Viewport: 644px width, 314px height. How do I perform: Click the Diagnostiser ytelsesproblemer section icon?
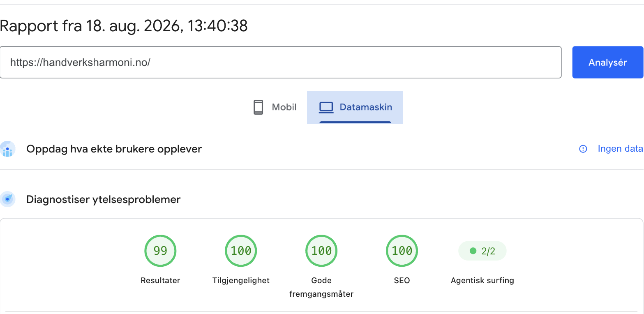7,199
